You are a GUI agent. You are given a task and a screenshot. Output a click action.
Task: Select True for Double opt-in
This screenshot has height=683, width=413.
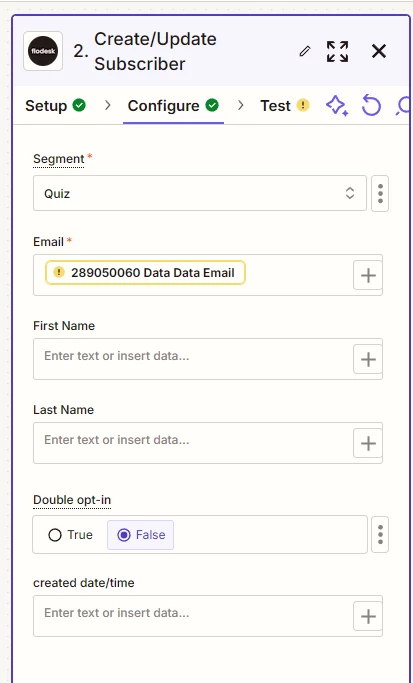tap(71, 535)
